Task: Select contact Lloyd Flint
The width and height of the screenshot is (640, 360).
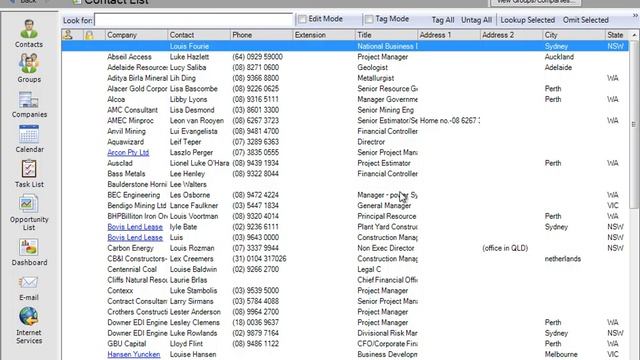Action: click(x=186, y=344)
